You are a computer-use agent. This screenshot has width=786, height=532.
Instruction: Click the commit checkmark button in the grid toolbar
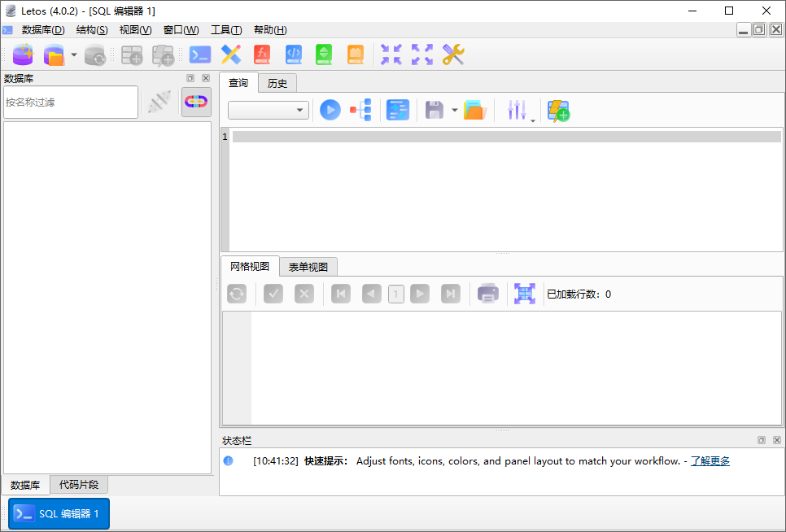(x=273, y=294)
